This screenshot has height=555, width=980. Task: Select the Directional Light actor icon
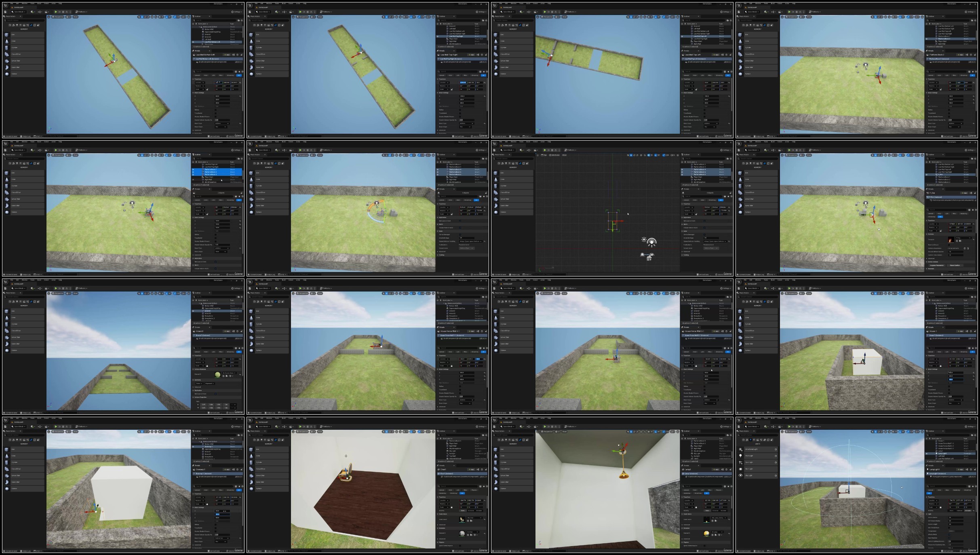tap(740, 449)
